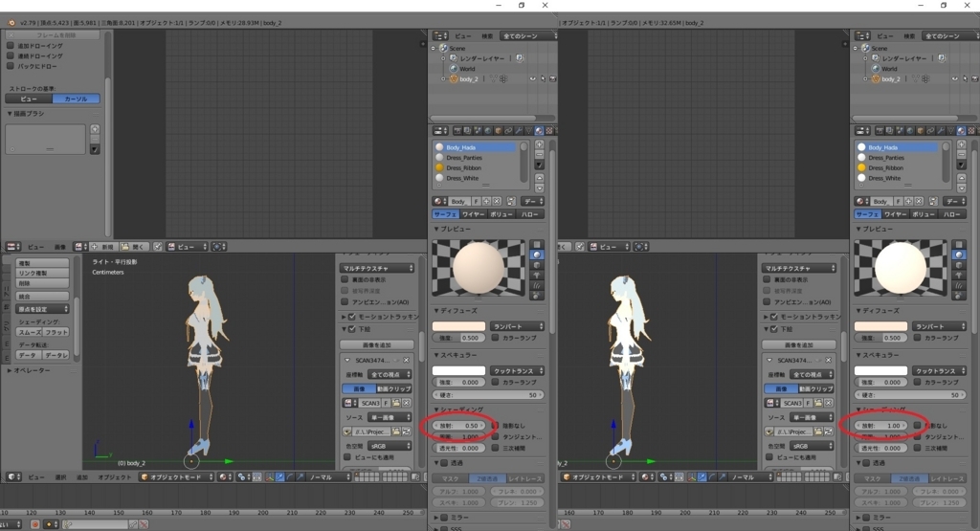Reload background image file in left window
This screenshot has width=980, height=531.
coord(406,431)
